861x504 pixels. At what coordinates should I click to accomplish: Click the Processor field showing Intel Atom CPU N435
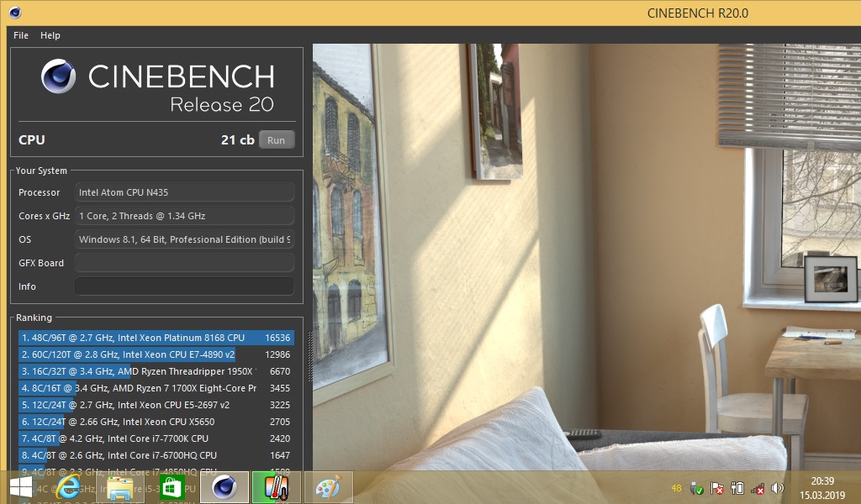click(184, 192)
